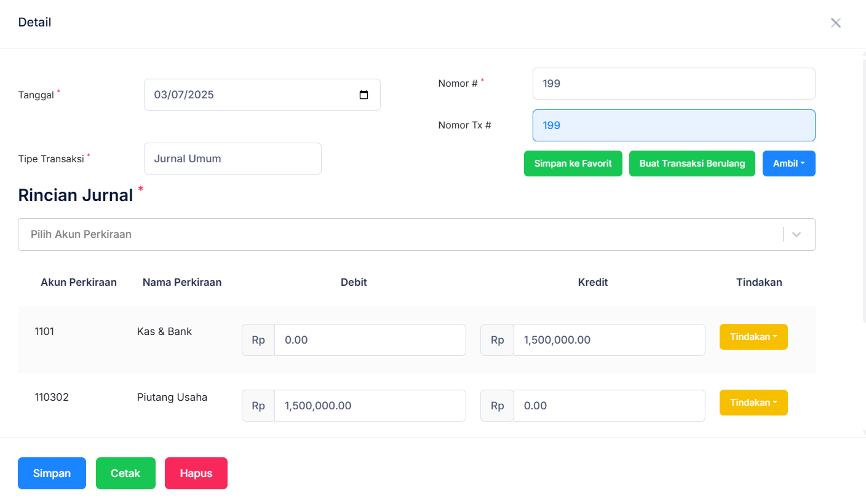Screen dimensions: 866x504
Task: Click Simpan ke Favorit button
Action: [x=573, y=163]
